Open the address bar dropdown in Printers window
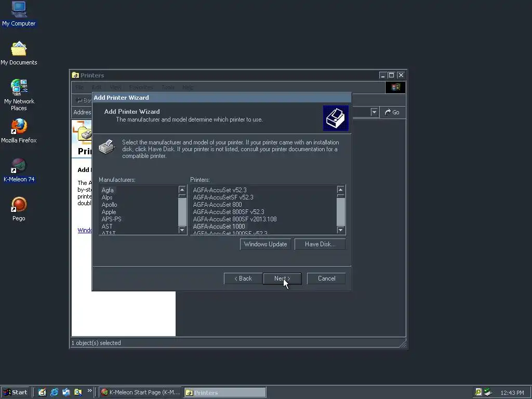The height and width of the screenshot is (399, 532). point(374,112)
